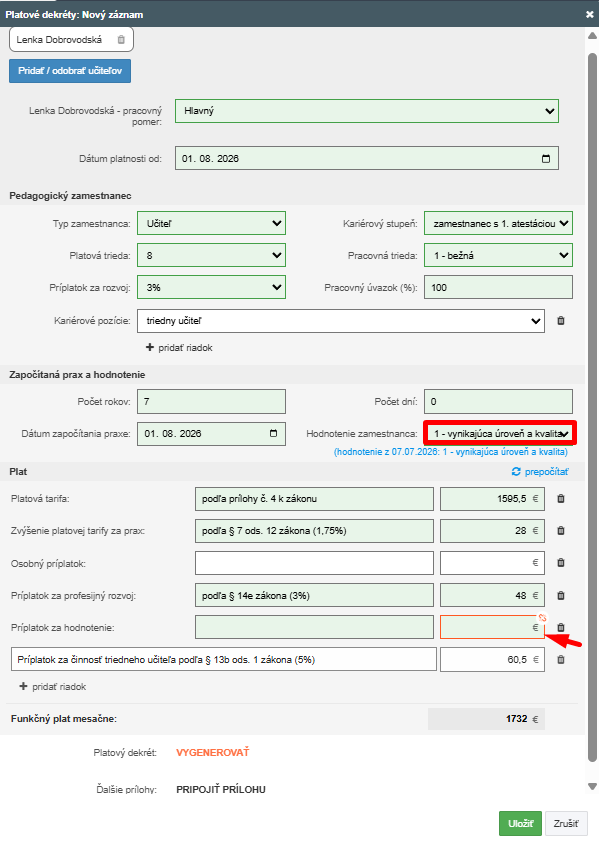Delete the Platová tarifa row
599x847 pixels.
(x=561, y=499)
